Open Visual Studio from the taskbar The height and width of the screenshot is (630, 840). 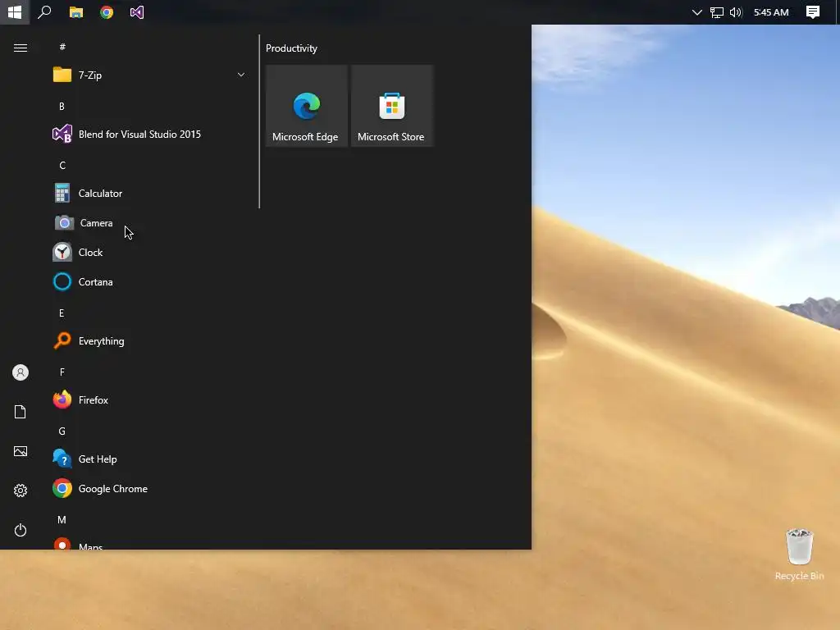pos(137,11)
